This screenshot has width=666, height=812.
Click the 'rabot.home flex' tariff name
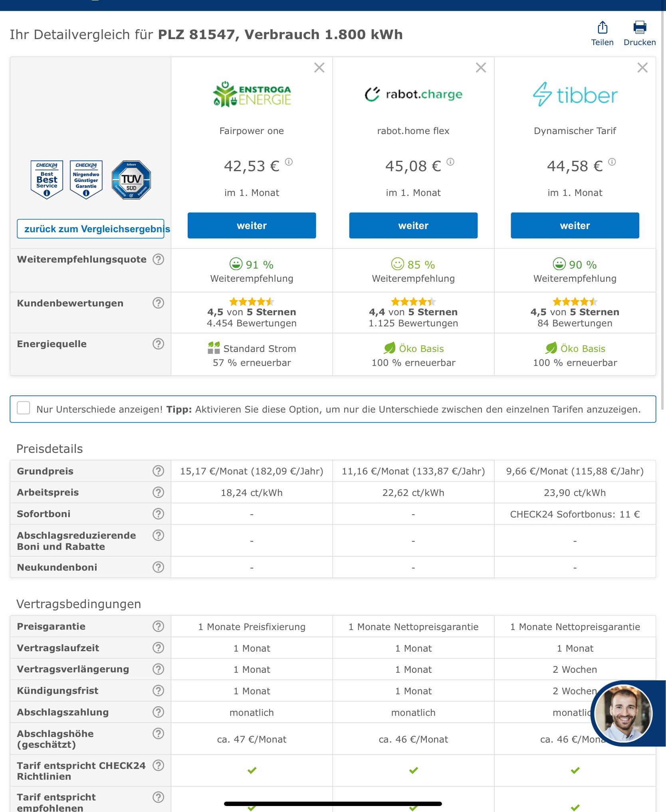tap(413, 131)
